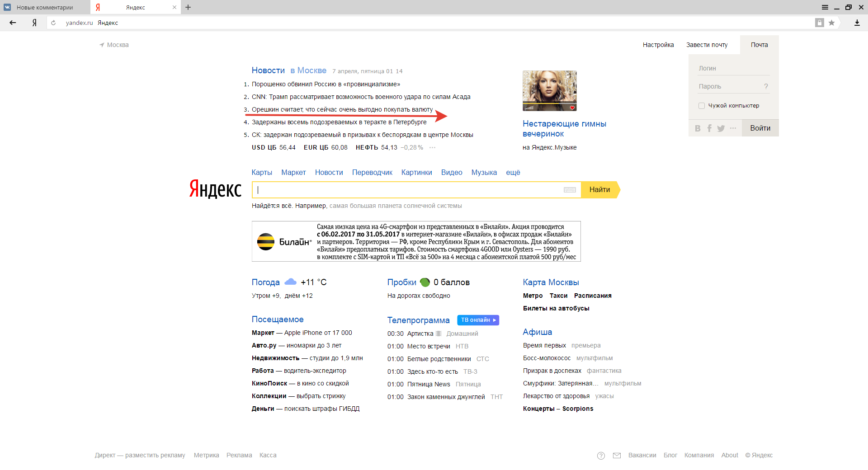
Task: Click the weather cloud icon
Action: click(x=290, y=282)
